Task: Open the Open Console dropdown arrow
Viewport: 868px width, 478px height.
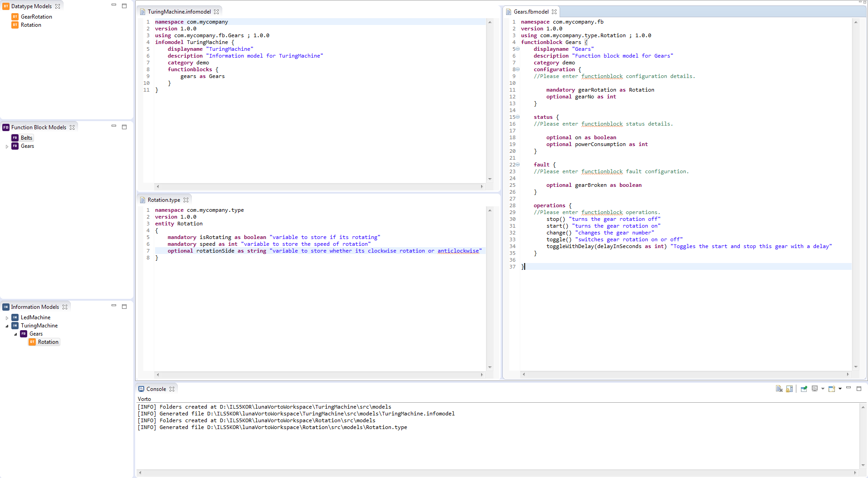Action: click(840, 389)
